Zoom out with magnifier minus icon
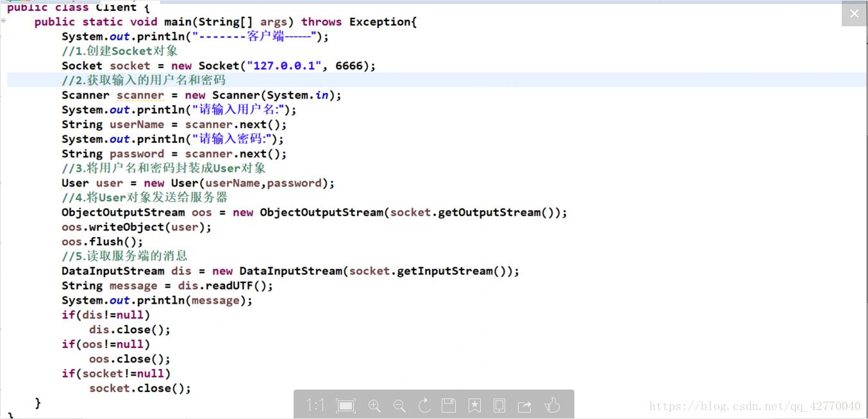 coord(399,406)
